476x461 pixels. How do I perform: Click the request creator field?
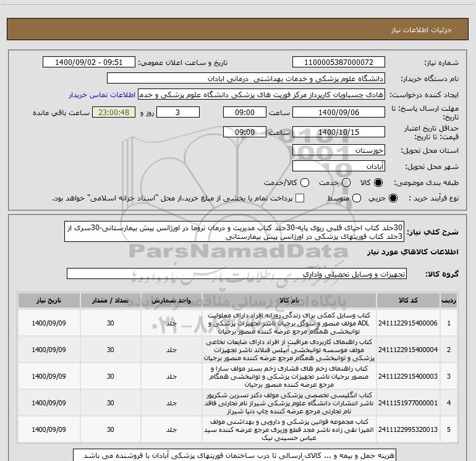click(261, 95)
